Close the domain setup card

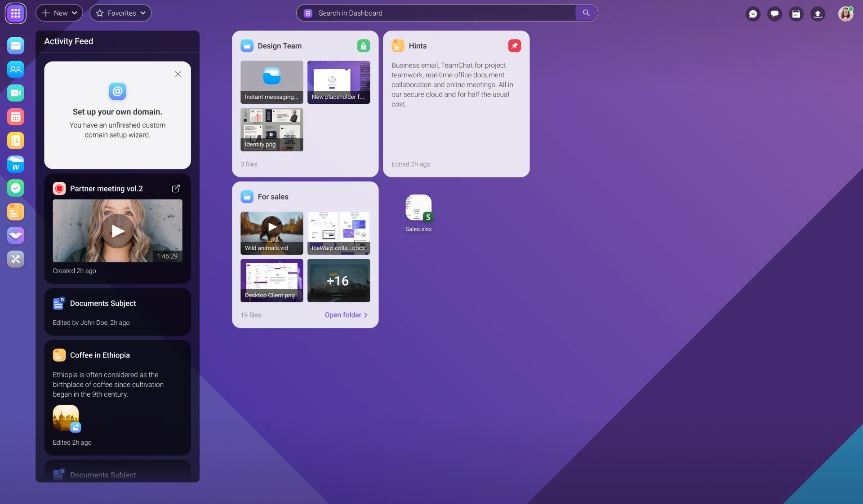(x=178, y=74)
